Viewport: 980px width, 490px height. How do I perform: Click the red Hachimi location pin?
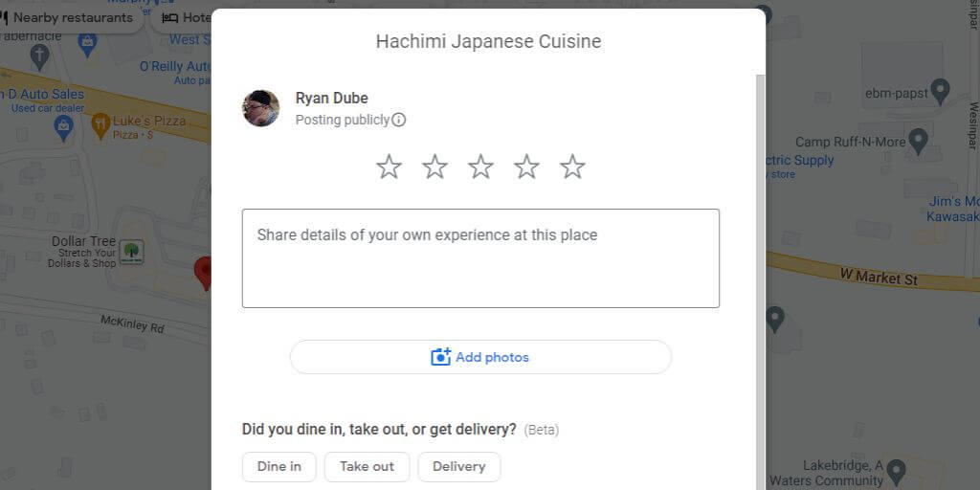click(x=203, y=271)
